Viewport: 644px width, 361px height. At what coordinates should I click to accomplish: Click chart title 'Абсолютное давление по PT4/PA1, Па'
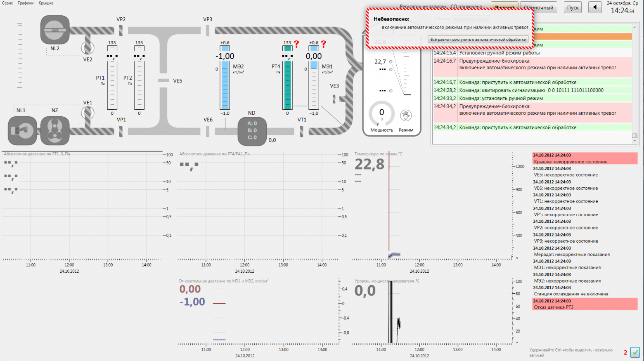pos(215,154)
